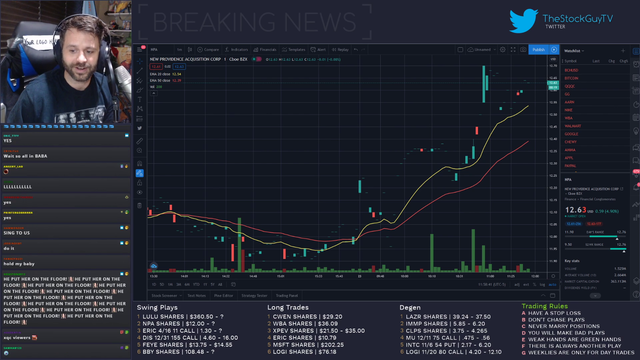The height and width of the screenshot is (360, 640).
Task: Open the Financials menu
Action: 264,49
